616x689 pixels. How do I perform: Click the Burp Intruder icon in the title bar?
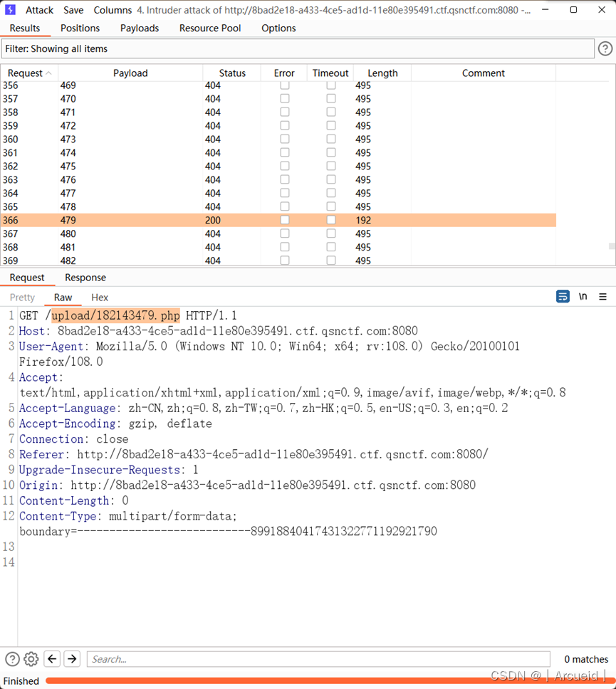tap(9, 10)
